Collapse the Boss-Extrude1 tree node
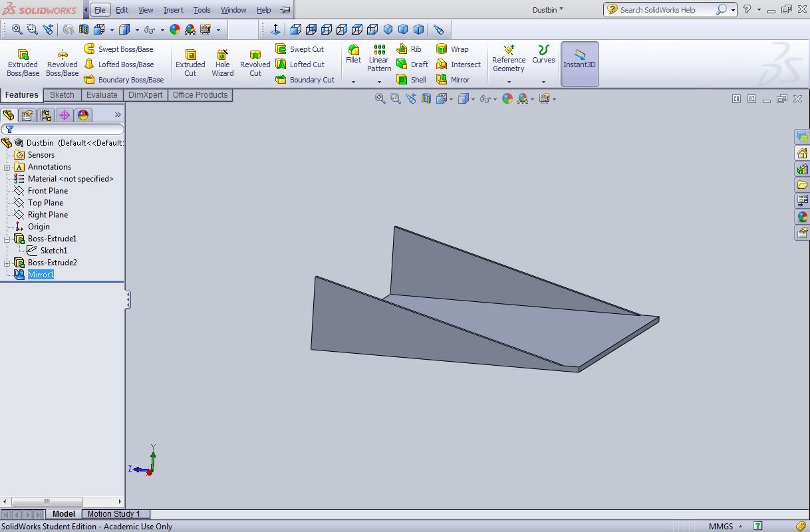The height and width of the screenshot is (532, 810). tap(7, 239)
